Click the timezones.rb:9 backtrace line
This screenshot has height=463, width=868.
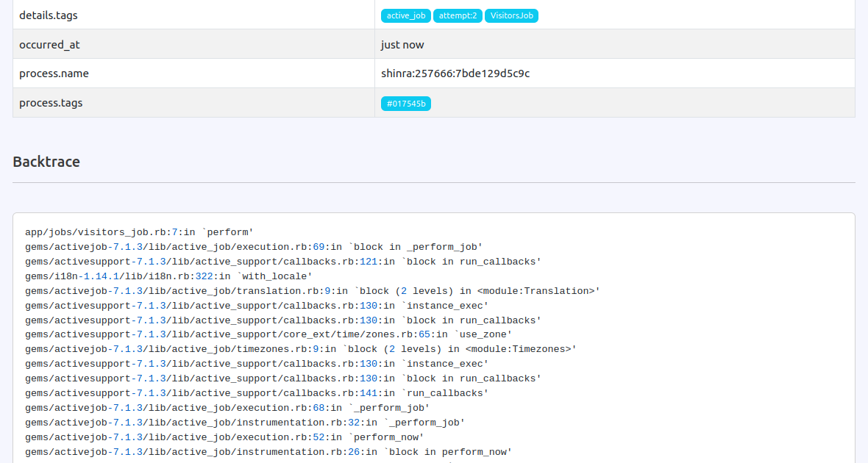[301, 349]
